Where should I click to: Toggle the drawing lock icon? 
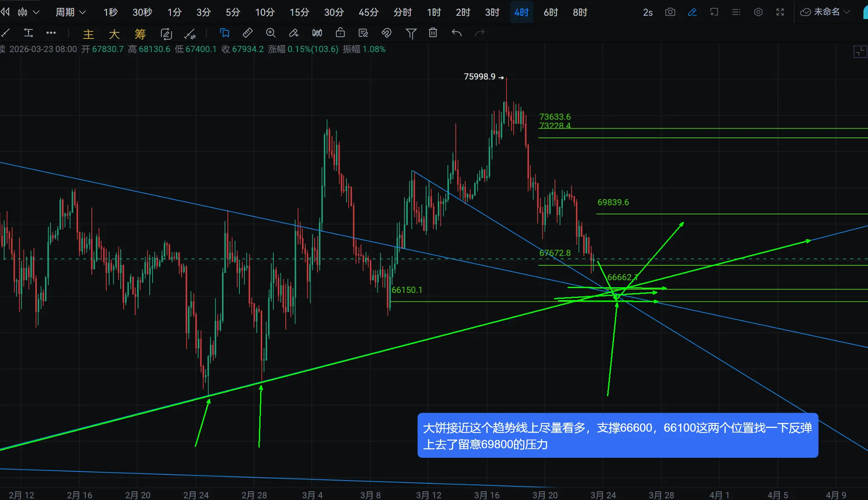point(340,33)
